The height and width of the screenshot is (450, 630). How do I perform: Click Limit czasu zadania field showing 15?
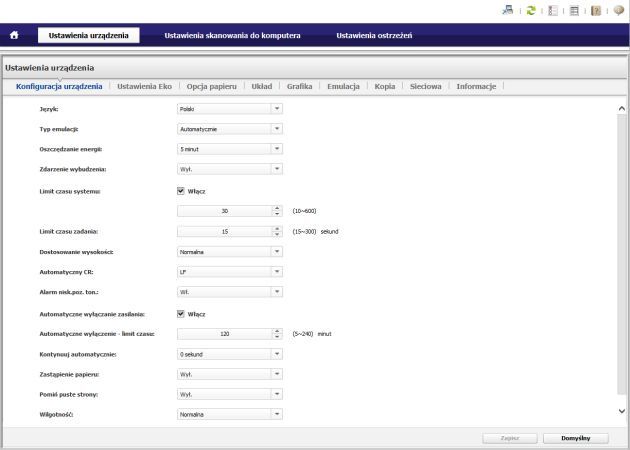tap(225, 231)
